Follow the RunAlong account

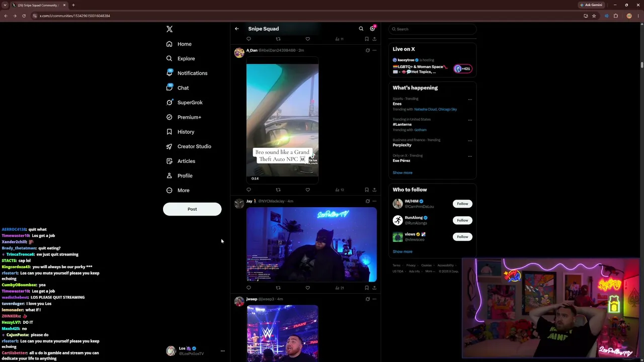pos(462,220)
